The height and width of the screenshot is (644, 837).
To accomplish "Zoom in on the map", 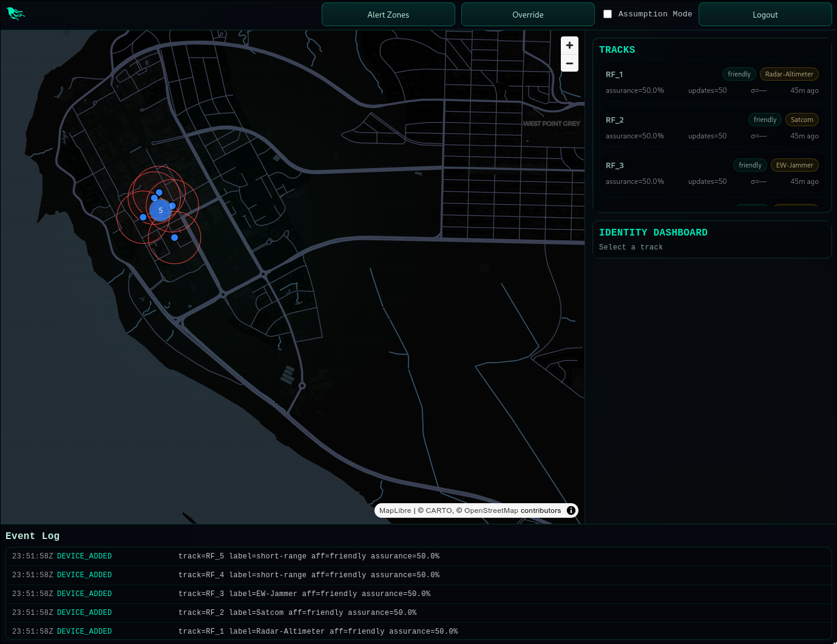I will (x=569, y=45).
